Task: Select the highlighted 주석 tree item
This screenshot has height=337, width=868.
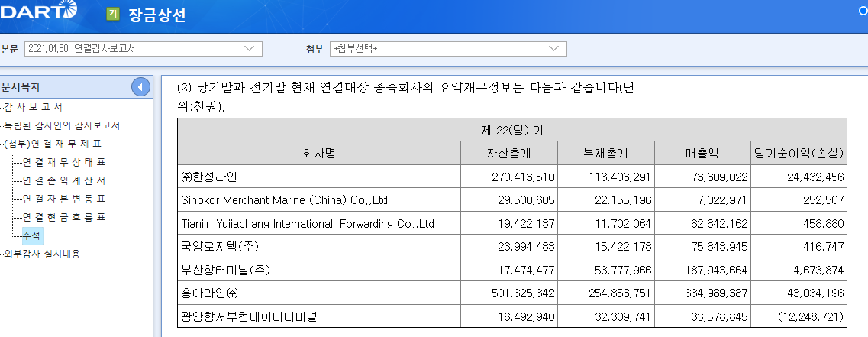Action: [x=32, y=235]
